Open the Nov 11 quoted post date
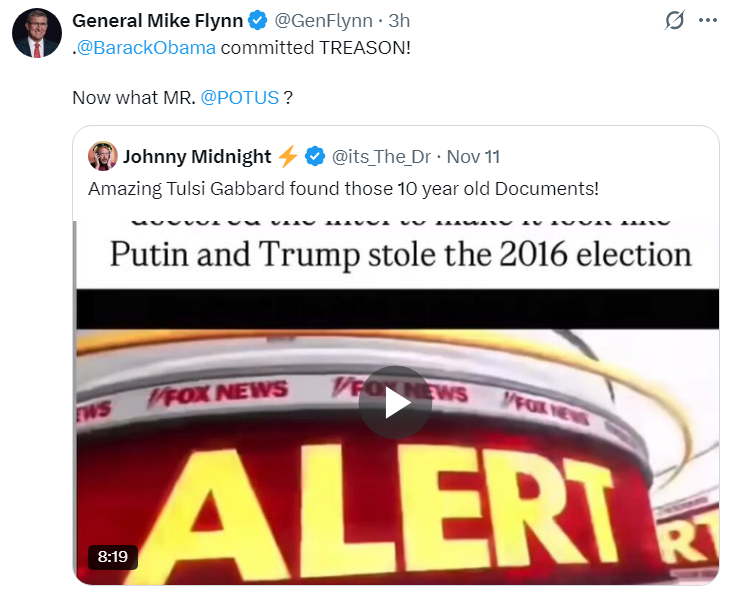The image size is (738, 598). [473, 156]
